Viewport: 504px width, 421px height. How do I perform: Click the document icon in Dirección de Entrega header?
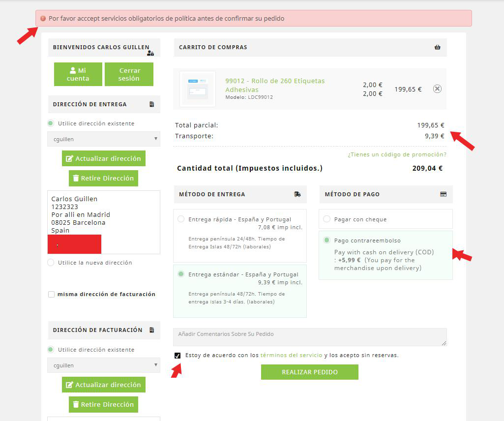point(152,104)
